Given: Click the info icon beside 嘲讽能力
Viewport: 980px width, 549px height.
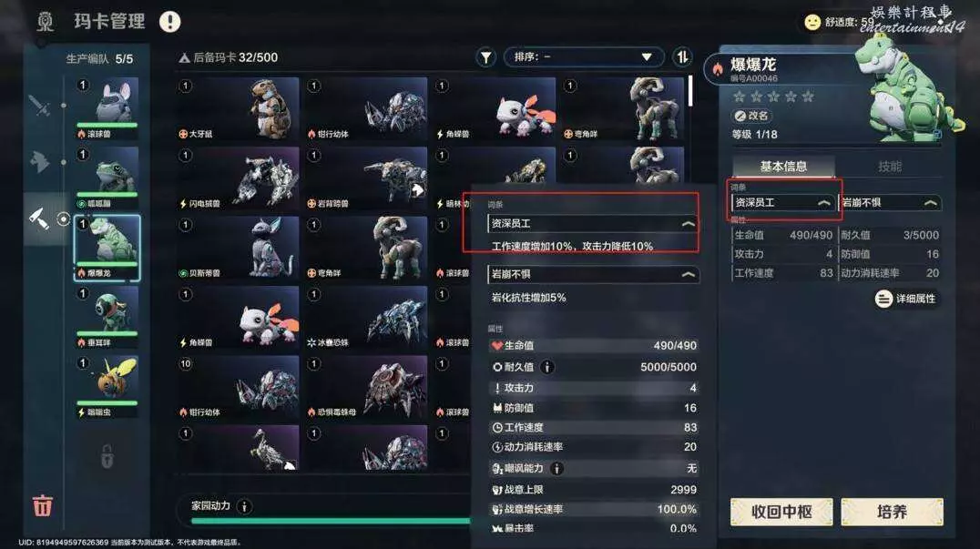Looking at the screenshot, I should pyautogui.click(x=556, y=469).
